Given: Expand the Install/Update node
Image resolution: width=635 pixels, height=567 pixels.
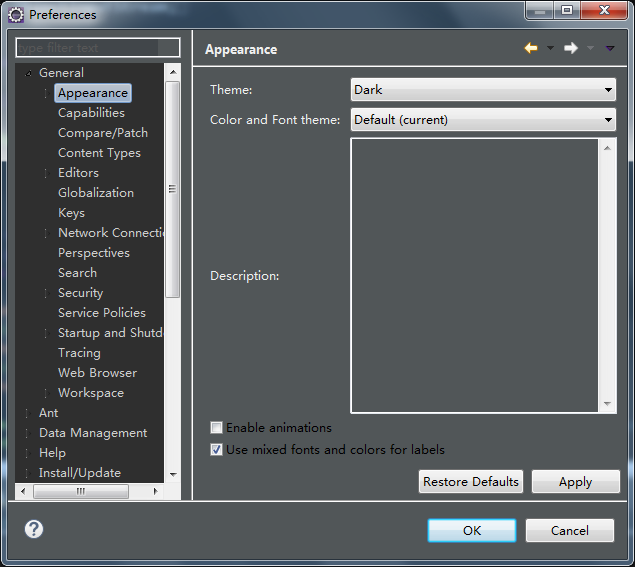Looking at the screenshot, I should pyautogui.click(x=28, y=473).
